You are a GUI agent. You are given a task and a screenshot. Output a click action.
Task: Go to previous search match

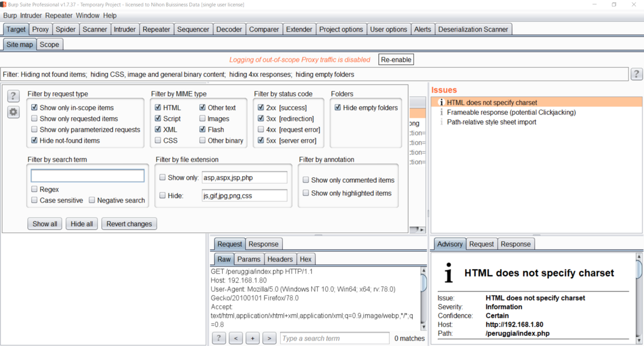click(236, 338)
